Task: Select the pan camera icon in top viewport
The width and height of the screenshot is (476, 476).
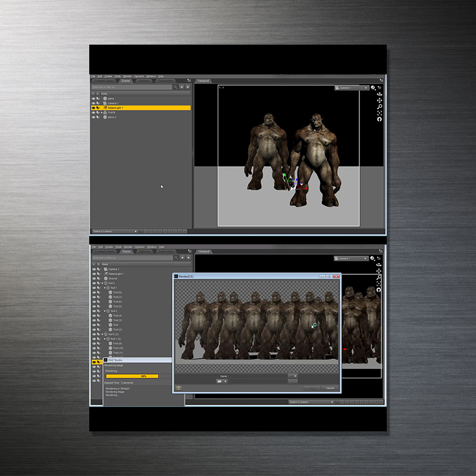Action: [x=379, y=101]
